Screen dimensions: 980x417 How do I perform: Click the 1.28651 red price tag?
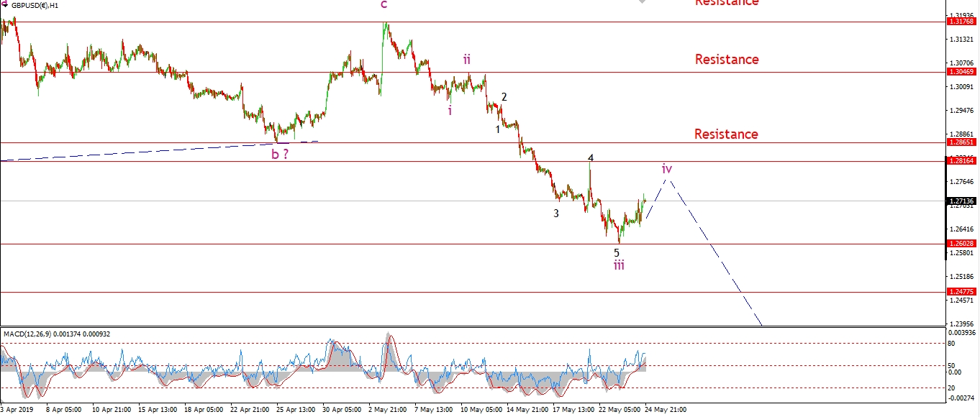[x=962, y=143]
